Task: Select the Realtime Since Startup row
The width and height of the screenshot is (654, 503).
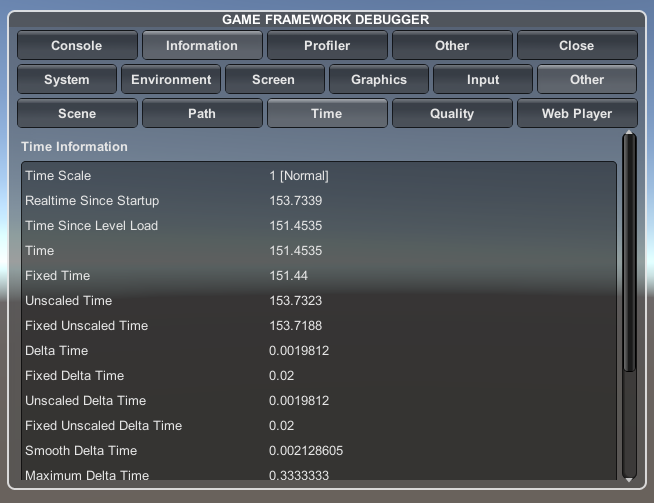Action: pyautogui.click(x=92, y=201)
